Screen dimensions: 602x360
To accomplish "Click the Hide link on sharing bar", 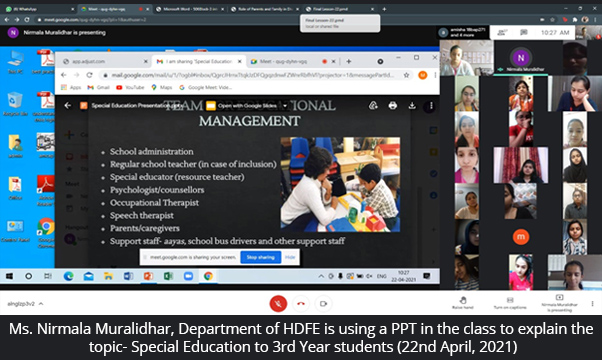I will pyautogui.click(x=290, y=257).
